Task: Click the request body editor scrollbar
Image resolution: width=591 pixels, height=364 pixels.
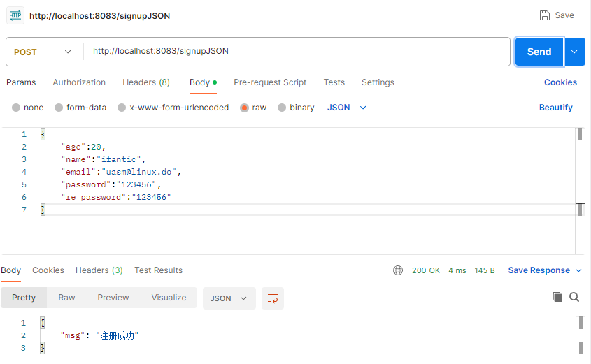Action: [x=581, y=135]
